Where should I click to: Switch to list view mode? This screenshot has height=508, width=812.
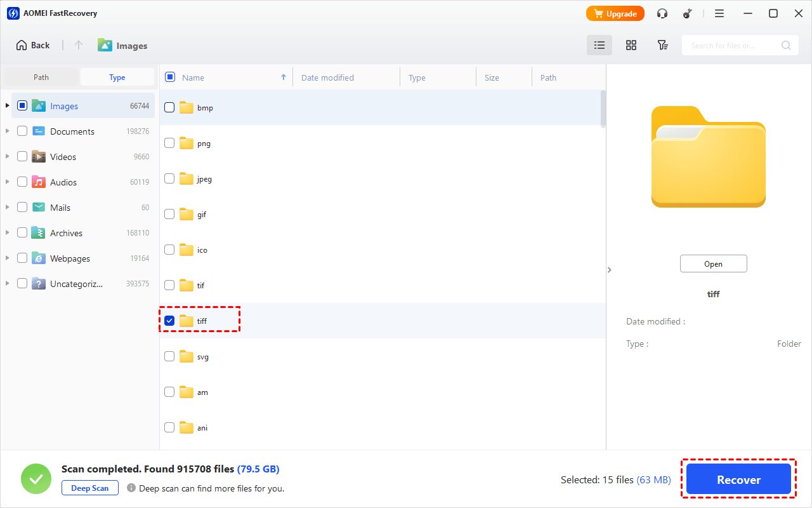[599, 45]
